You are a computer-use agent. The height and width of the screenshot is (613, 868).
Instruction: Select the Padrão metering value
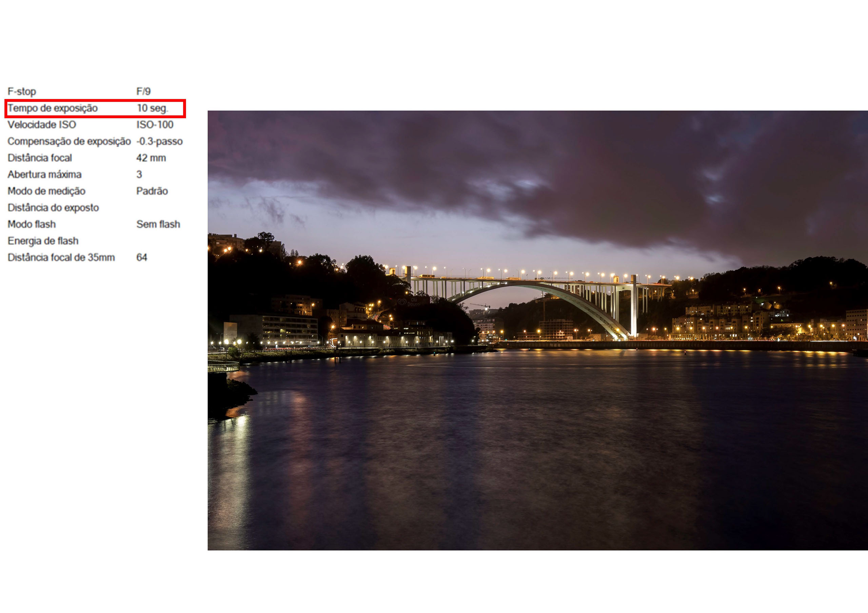[x=152, y=191]
